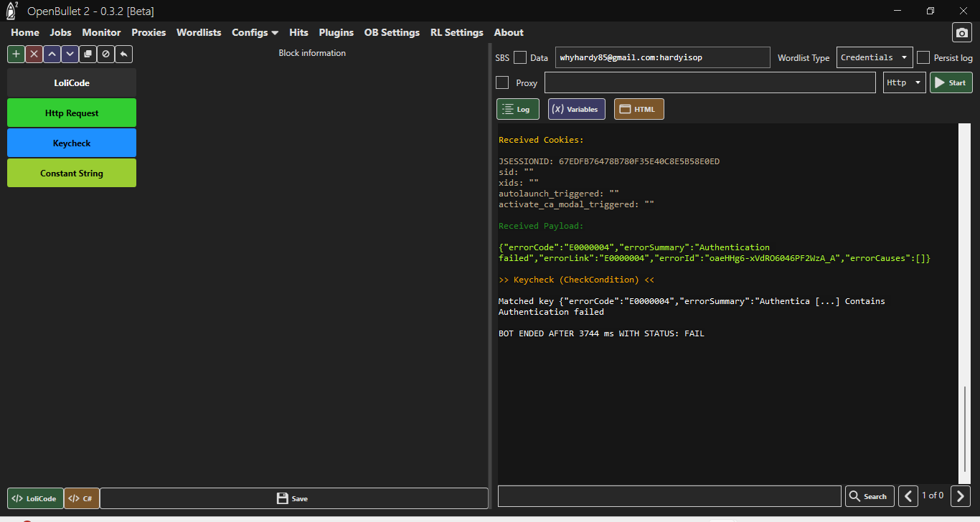Enable the Persist log checkbox
This screenshot has width=980, height=522.
point(923,58)
